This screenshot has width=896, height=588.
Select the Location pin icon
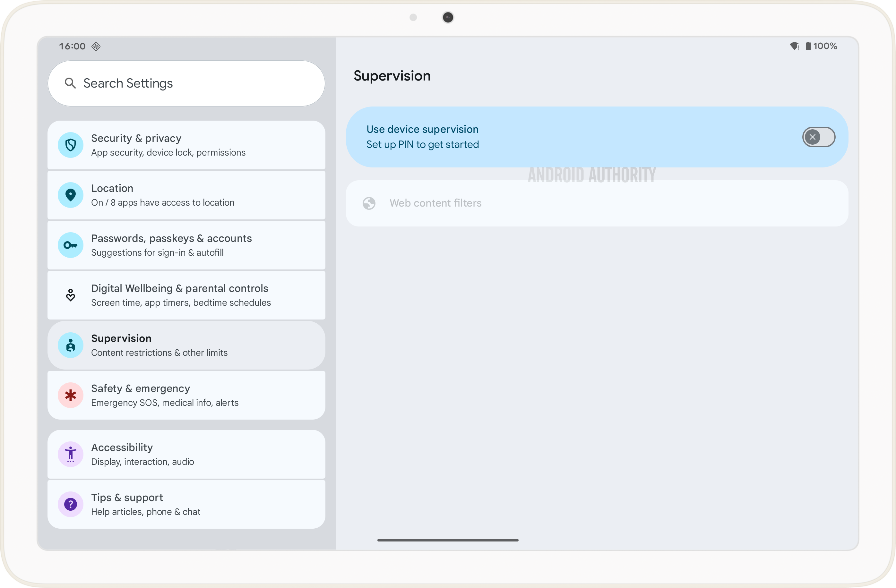[x=70, y=195]
